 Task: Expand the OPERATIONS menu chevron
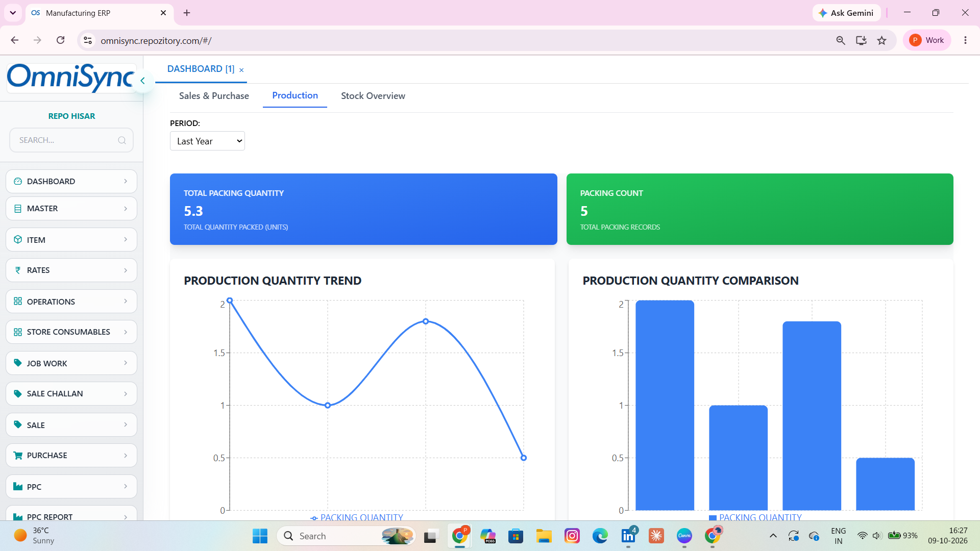(126, 302)
